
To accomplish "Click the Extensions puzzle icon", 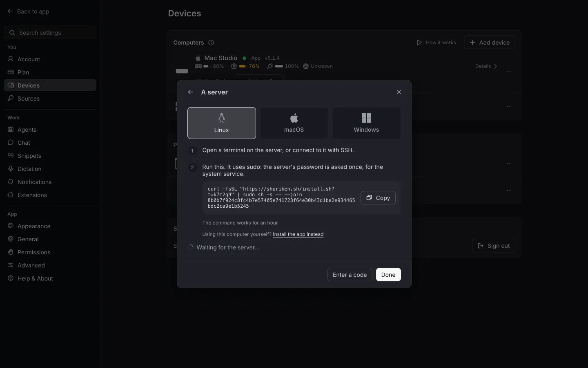I will [x=11, y=195].
